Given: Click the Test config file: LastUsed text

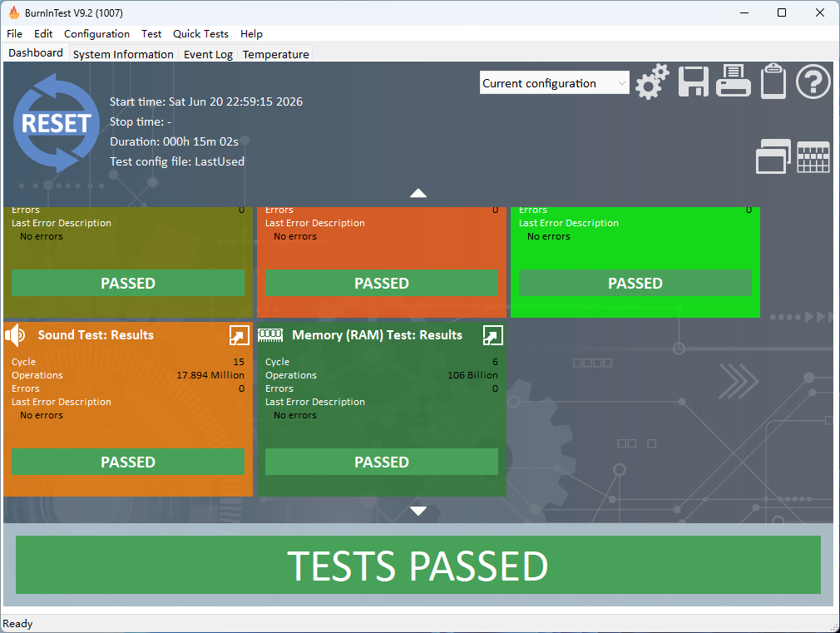Looking at the screenshot, I should click(177, 161).
